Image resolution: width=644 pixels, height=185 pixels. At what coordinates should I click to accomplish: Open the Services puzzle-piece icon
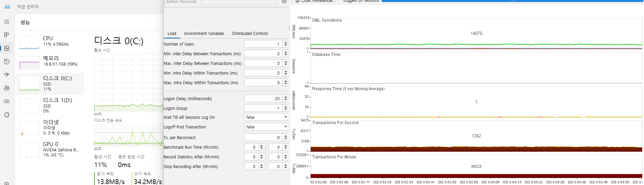(x=7, y=115)
